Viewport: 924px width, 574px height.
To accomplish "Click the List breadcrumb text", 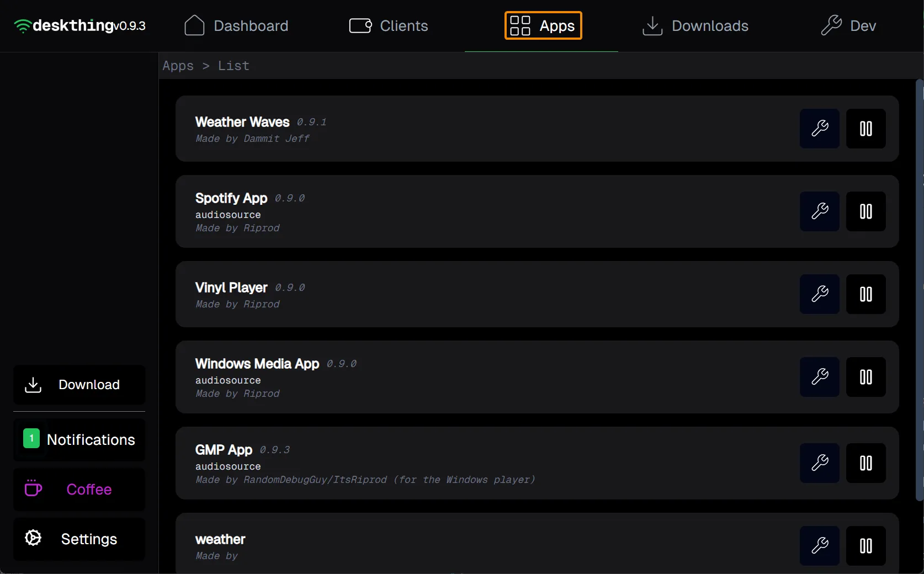I will (x=233, y=66).
